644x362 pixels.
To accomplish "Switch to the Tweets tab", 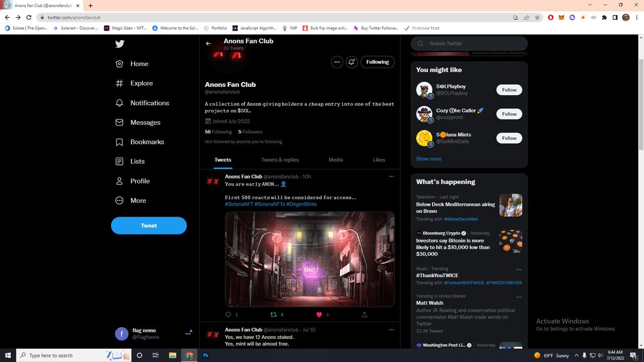I will (223, 160).
